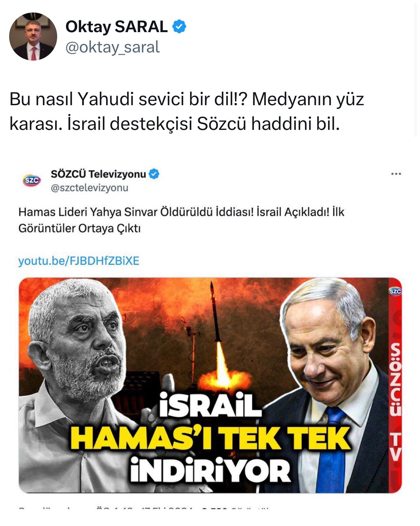Click the @oktay_saral handle
The width and height of the screenshot is (420, 526).
112,47
